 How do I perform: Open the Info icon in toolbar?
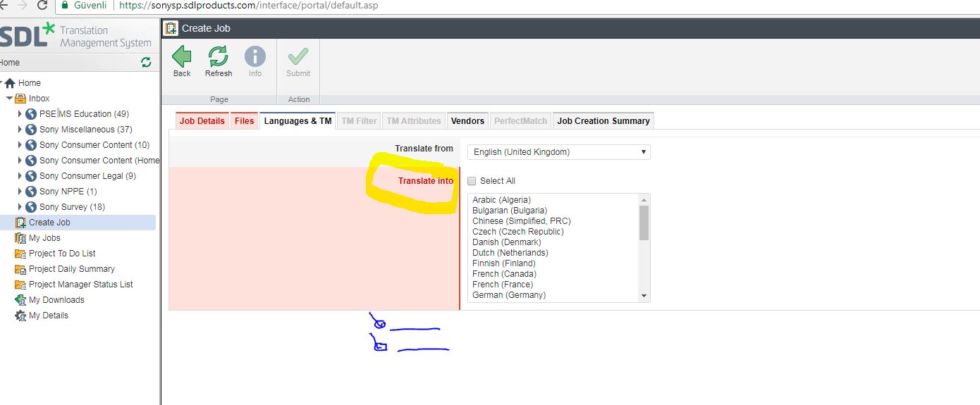point(255,57)
